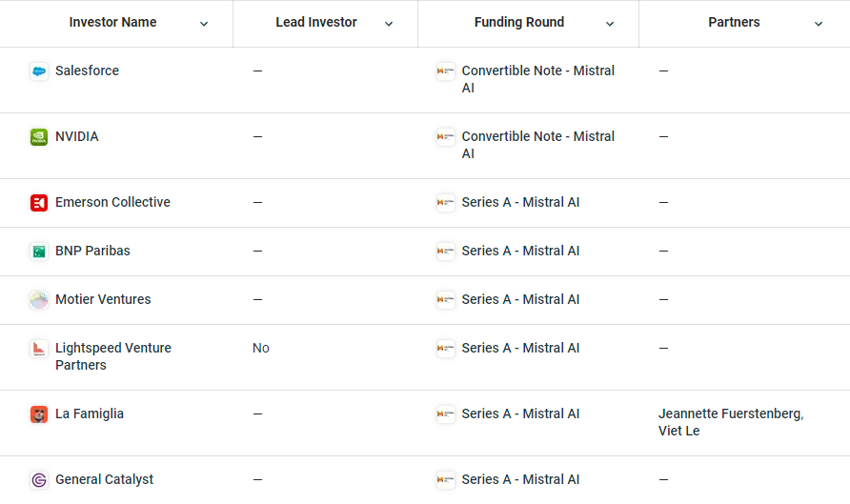This screenshot has width=850, height=504.
Task: Open NVIDIA's Convertible Note - Mistral AI link
Action: click(x=537, y=145)
